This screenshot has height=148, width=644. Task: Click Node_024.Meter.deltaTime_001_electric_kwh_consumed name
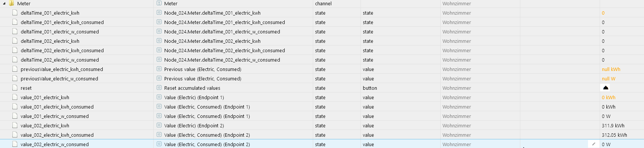pyautogui.click(x=224, y=23)
